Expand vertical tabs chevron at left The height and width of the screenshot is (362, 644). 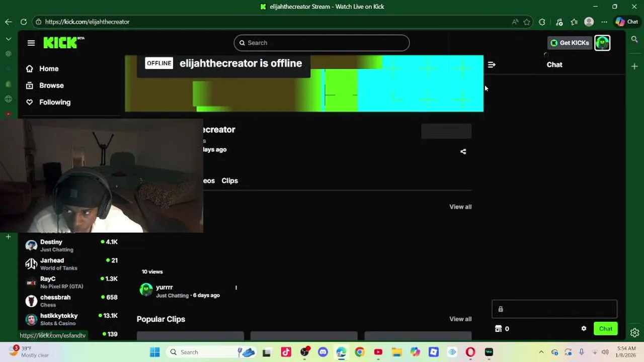tap(8, 39)
